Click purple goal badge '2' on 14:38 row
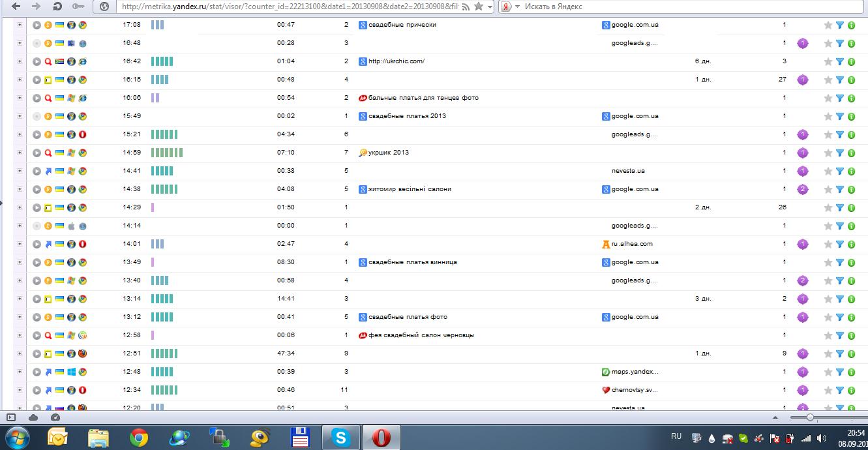 pyautogui.click(x=803, y=189)
